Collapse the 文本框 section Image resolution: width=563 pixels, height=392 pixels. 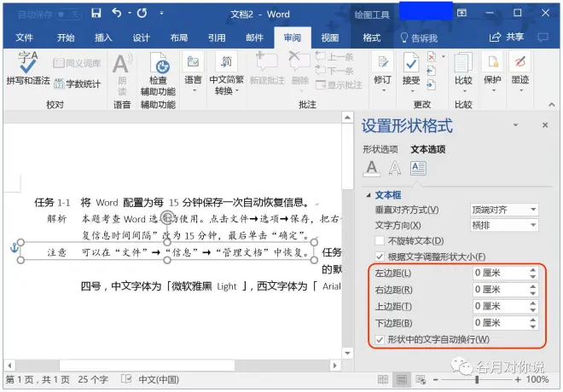tap(368, 195)
